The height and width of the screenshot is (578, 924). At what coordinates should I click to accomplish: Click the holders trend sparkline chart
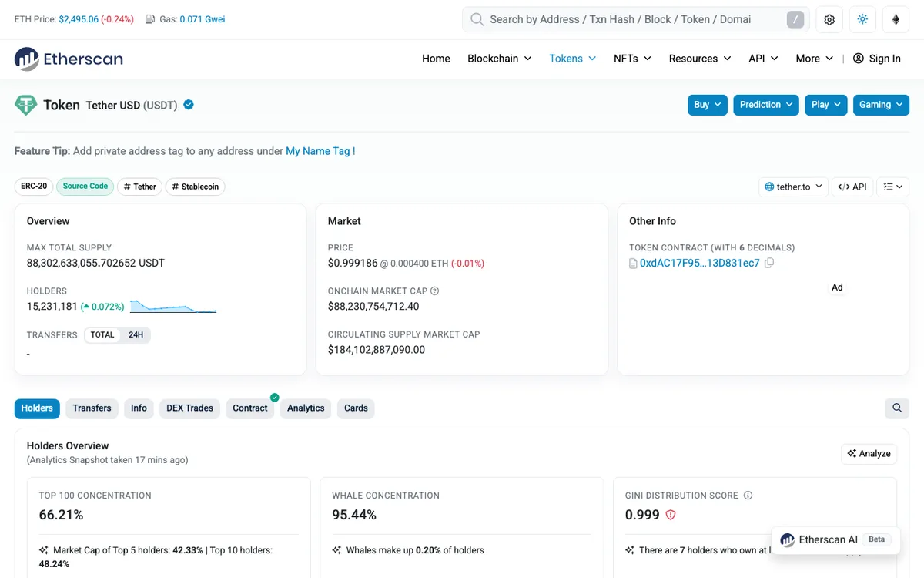(173, 307)
